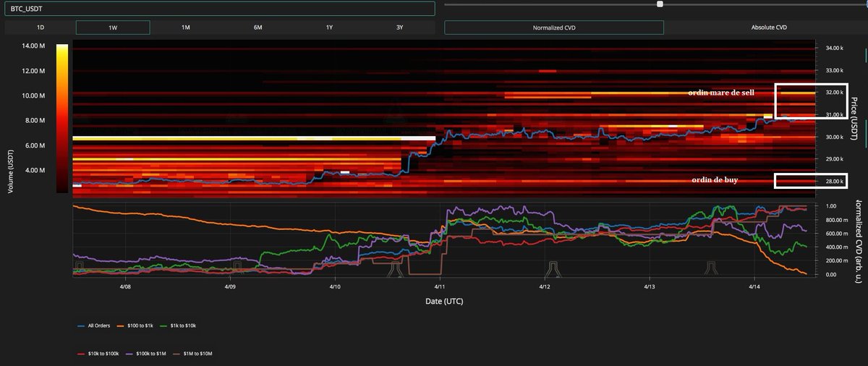The height and width of the screenshot is (366, 868).
Task: Select the 1W timeframe button
Action: tap(113, 27)
